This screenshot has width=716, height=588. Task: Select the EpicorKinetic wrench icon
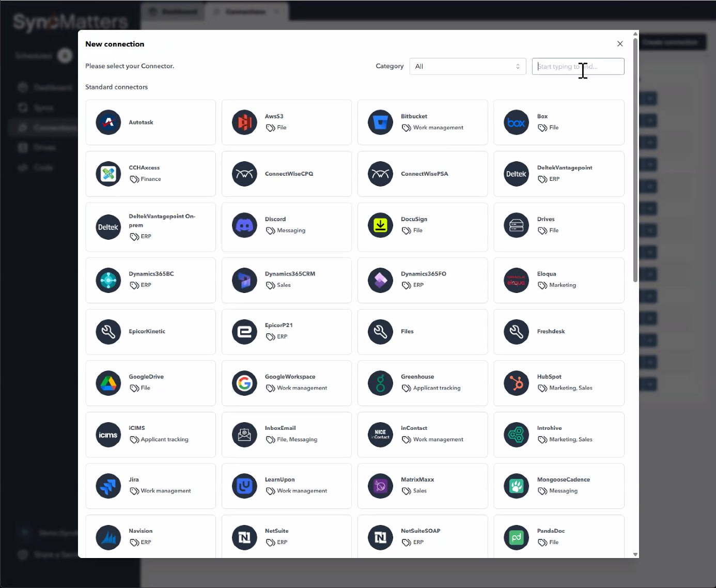(108, 332)
